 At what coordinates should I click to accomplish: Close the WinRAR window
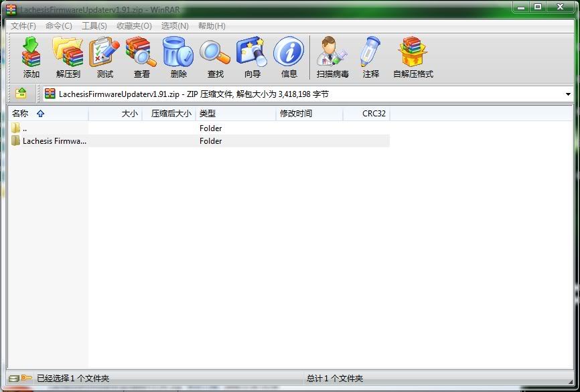click(x=560, y=7)
